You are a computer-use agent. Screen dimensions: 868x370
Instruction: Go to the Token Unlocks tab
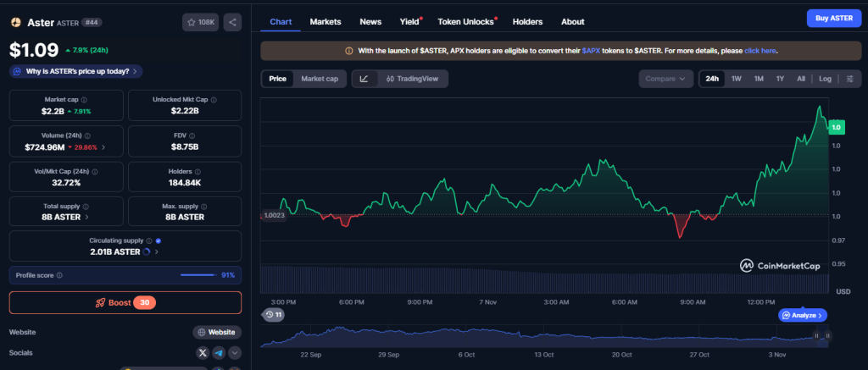point(466,21)
